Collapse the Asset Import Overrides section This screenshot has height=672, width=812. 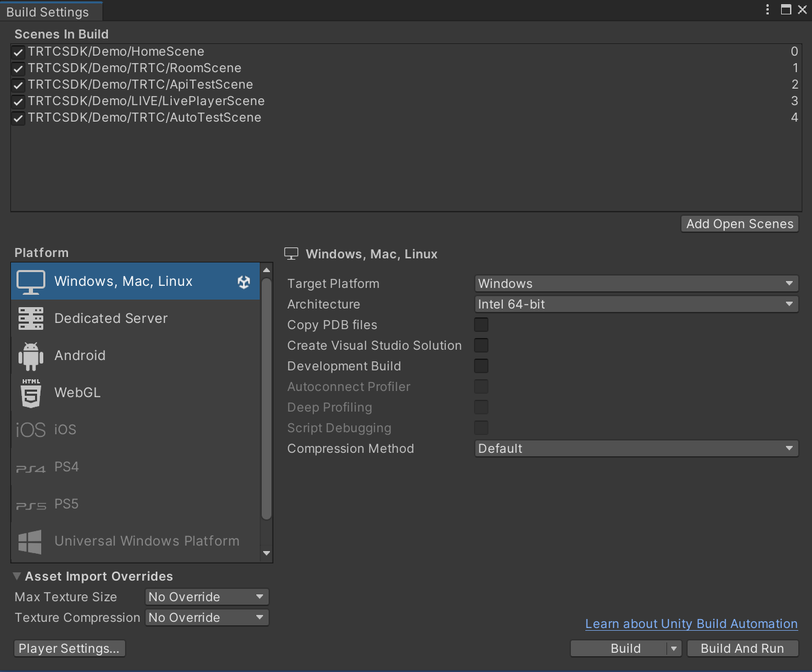[x=17, y=576]
